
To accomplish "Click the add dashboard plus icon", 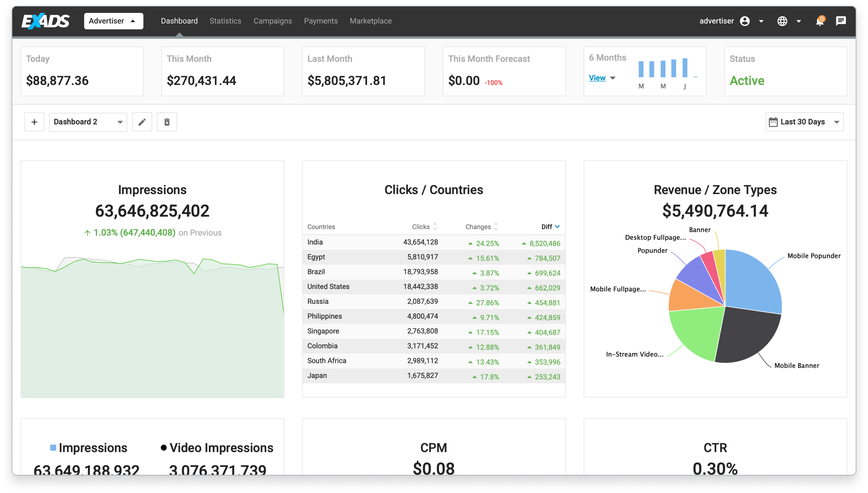I will [33, 122].
